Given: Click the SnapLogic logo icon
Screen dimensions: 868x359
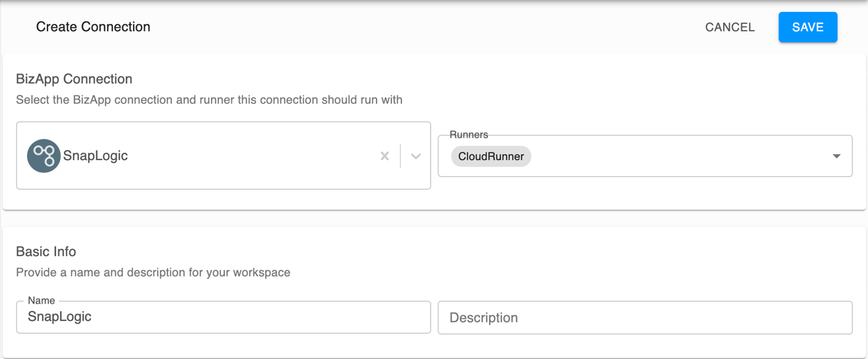Looking at the screenshot, I should (x=43, y=155).
